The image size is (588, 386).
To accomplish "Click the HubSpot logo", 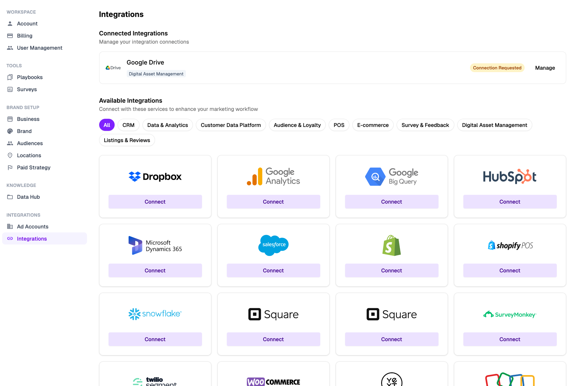I will pos(510,176).
